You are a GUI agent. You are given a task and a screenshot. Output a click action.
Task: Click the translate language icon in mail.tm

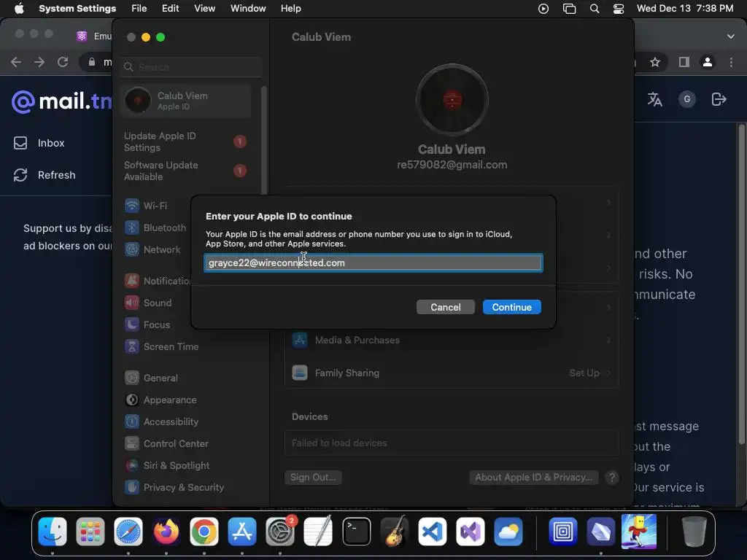coord(654,99)
